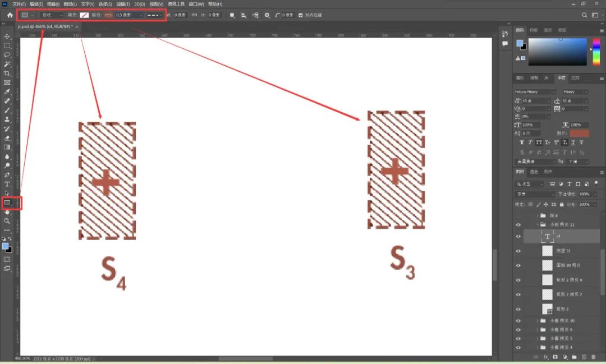The width and height of the screenshot is (606, 364).
Task: Open the 滤镜(T) menu
Action: click(123, 4)
